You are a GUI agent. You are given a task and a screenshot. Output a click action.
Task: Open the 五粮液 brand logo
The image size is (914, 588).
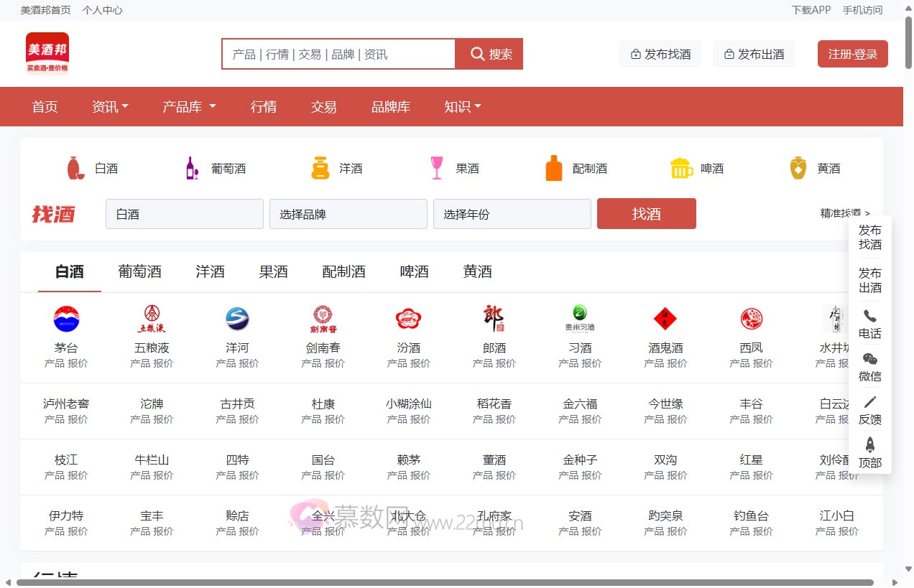tap(152, 319)
